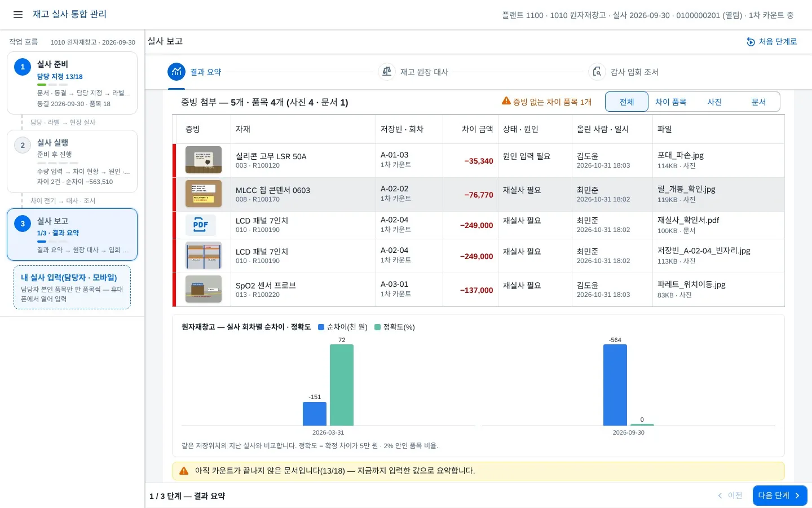This screenshot has width=812, height=508.
Task: Open the PDF icon for 재실사_확인서.pdf
Action: [x=201, y=225]
